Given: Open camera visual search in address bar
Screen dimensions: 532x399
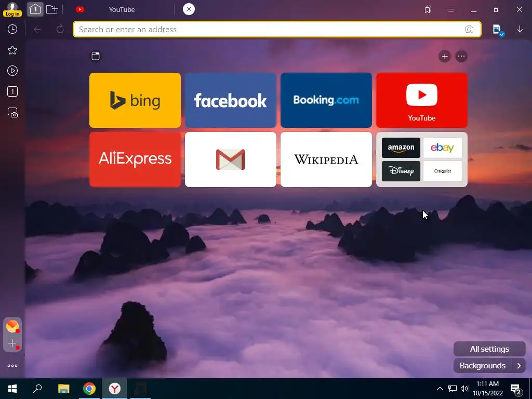Looking at the screenshot, I should [469, 29].
